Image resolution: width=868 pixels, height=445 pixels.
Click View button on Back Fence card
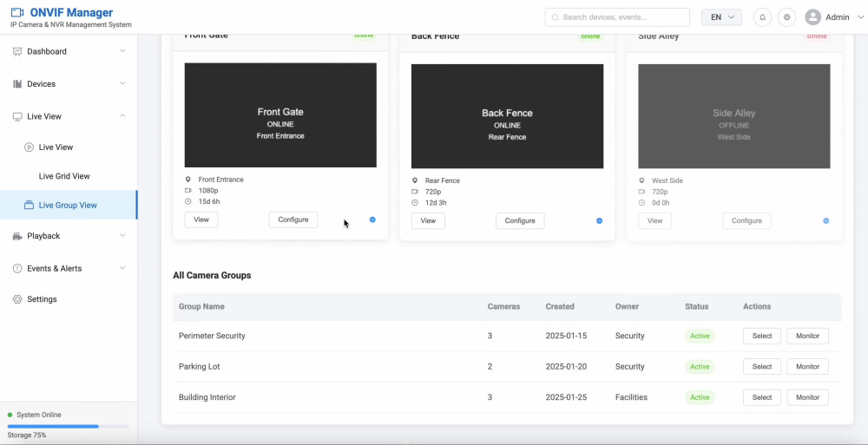coord(429,221)
